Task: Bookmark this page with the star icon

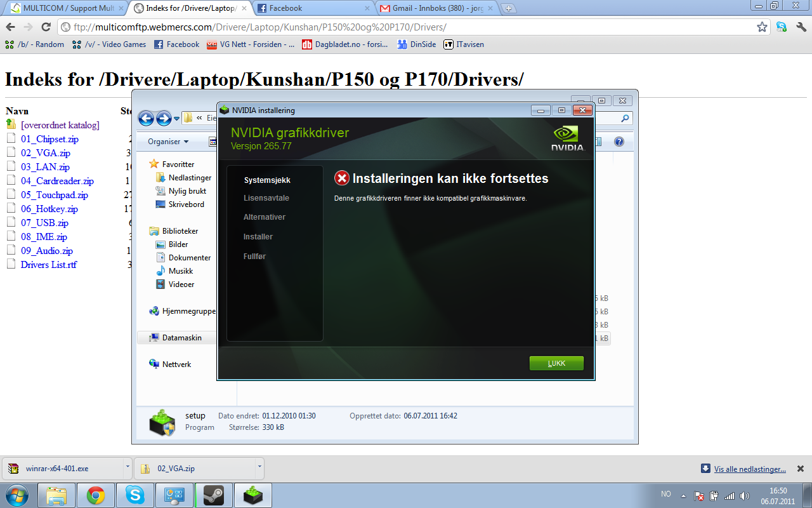Action: pyautogui.click(x=762, y=27)
